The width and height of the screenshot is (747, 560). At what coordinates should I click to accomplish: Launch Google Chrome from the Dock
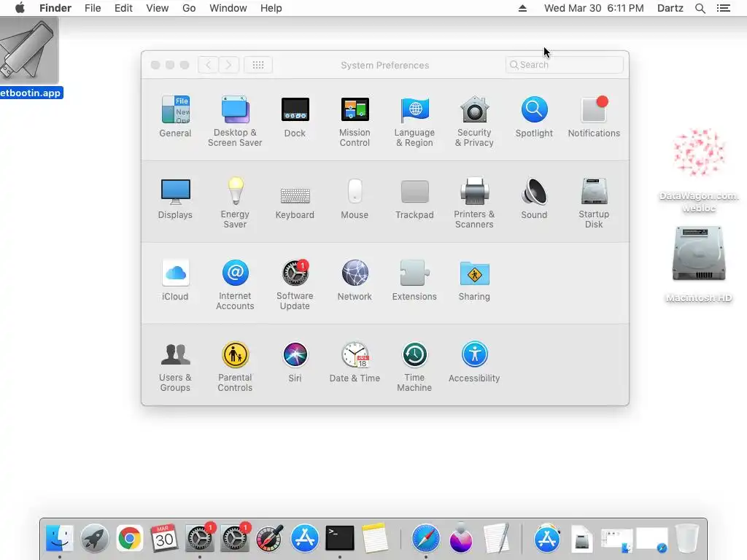tap(129, 539)
